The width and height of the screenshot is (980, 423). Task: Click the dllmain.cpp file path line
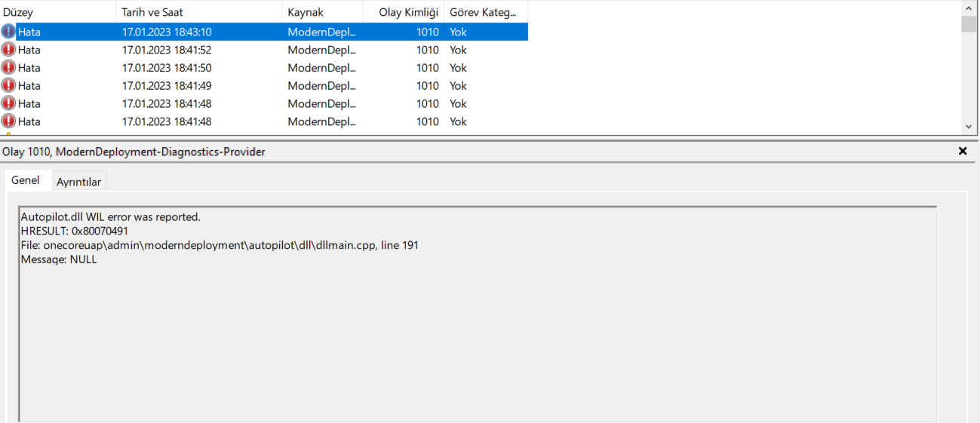(x=220, y=245)
